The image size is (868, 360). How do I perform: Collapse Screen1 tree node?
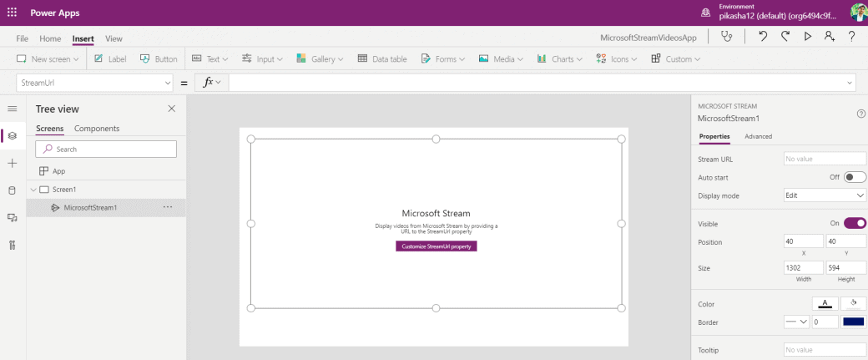click(x=33, y=190)
